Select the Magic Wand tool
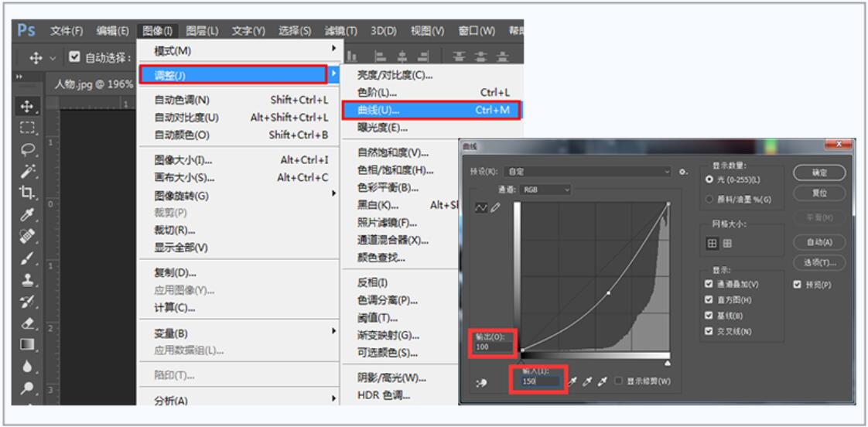Image resolution: width=868 pixels, height=427 pixels. point(27,171)
